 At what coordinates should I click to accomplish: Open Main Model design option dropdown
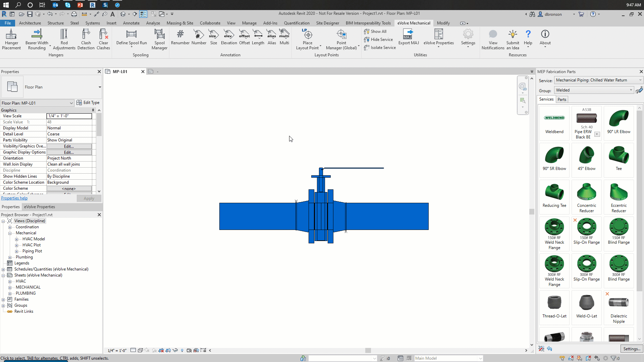point(448,358)
